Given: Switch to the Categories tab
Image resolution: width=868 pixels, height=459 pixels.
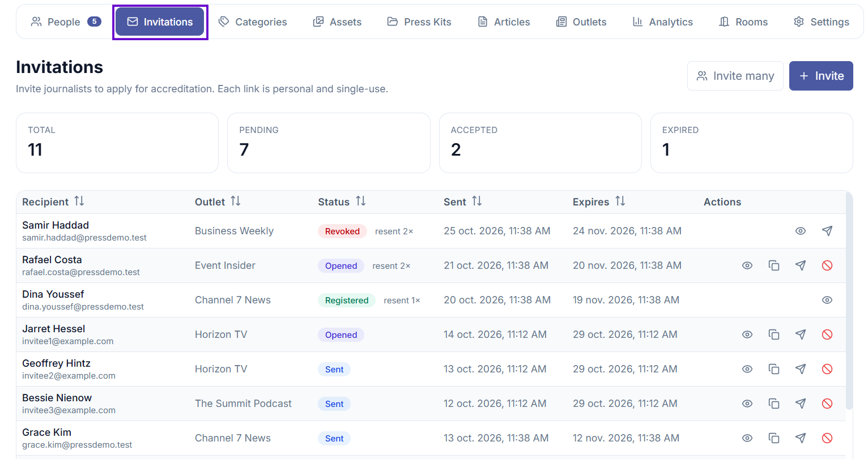Looking at the screenshot, I should pos(253,22).
